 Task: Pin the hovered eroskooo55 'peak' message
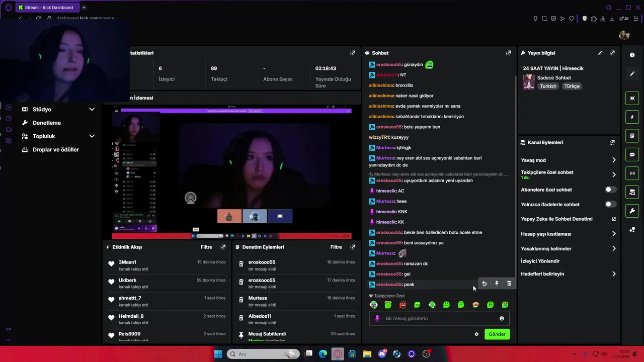(497, 284)
